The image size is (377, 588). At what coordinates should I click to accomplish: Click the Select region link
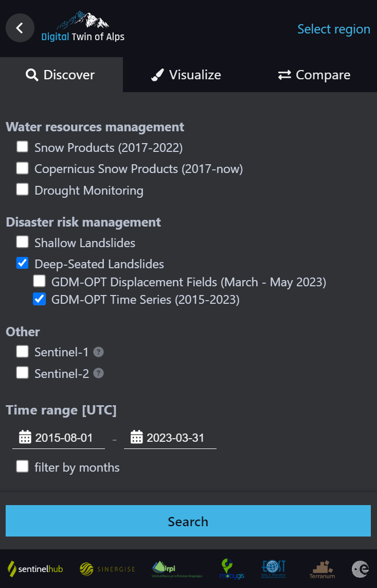tap(333, 29)
